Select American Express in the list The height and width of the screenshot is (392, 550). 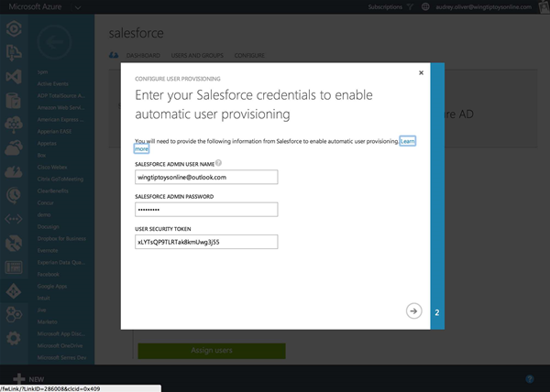click(60, 119)
